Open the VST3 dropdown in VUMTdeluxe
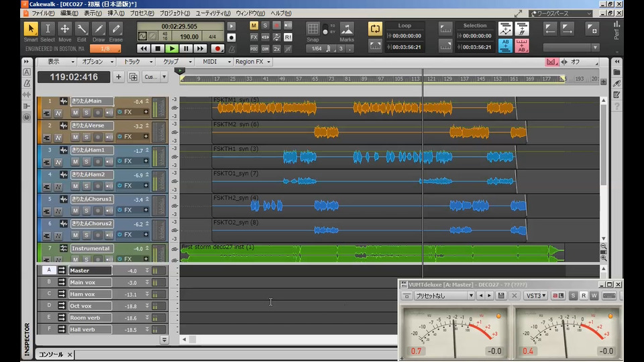 click(x=536, y=296)
